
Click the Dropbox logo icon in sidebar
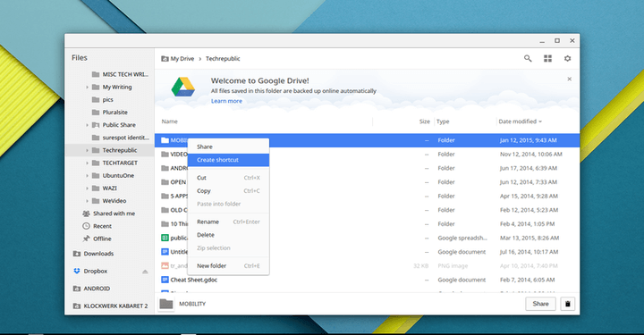(76, 271)
